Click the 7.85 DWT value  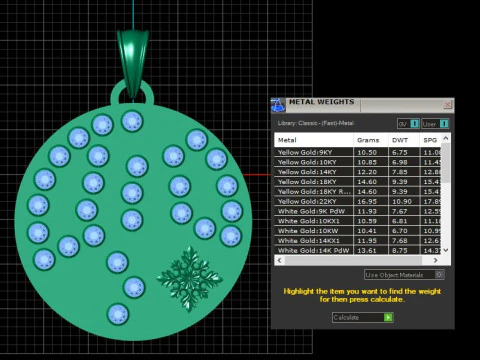click(400, 172)
